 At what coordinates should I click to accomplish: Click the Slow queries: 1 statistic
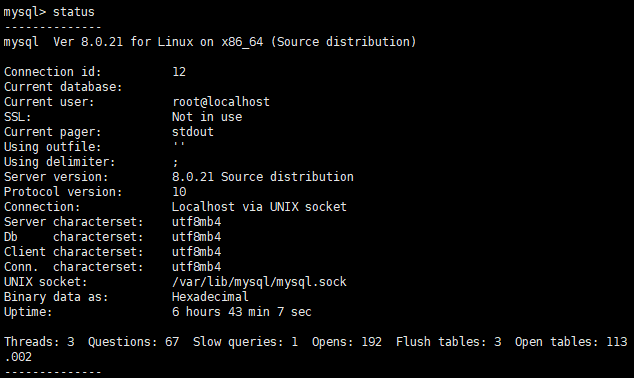245,342
